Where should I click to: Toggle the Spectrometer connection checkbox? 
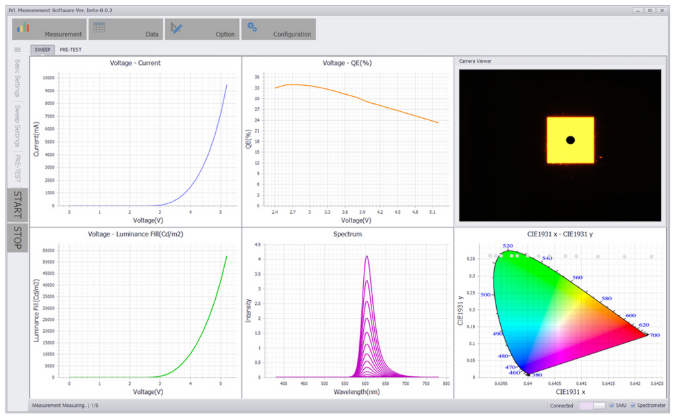632,405
